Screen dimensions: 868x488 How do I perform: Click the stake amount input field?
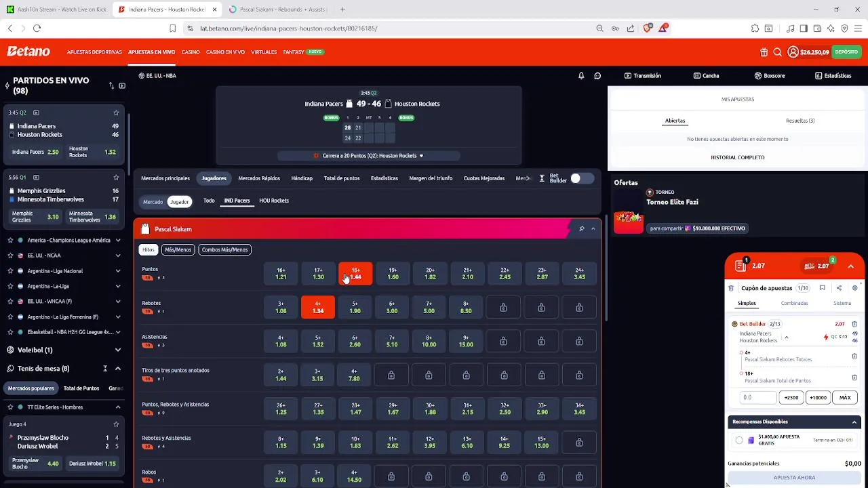pyautogui.click(x=758, y=398)
